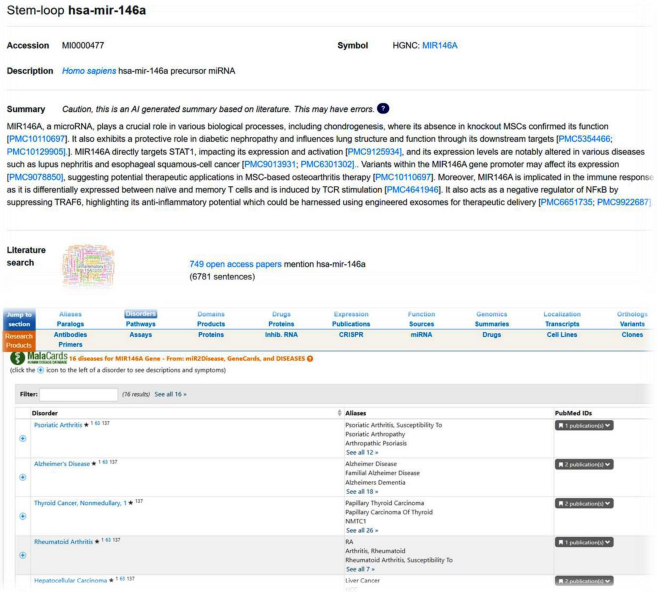This screenshot has height=592, width=657.
Task: Open the HGNC MIR146A symbol link
Action: [x=440, y=46]
